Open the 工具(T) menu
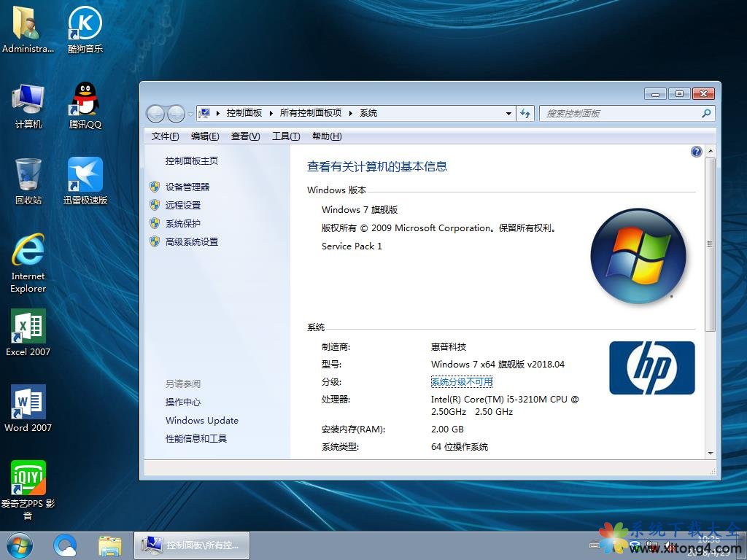747x560 pixels. (x=286, y=136)
